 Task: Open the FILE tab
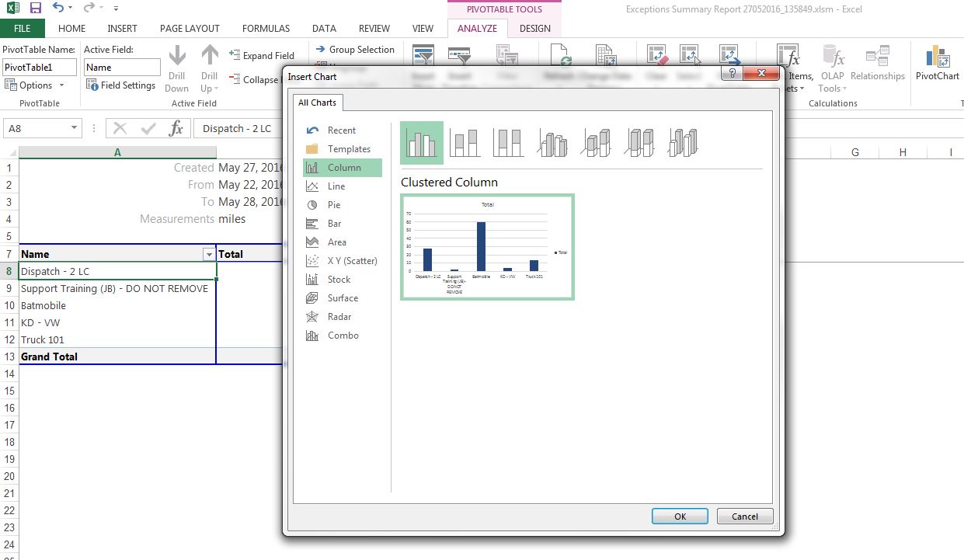coord(22,29)
